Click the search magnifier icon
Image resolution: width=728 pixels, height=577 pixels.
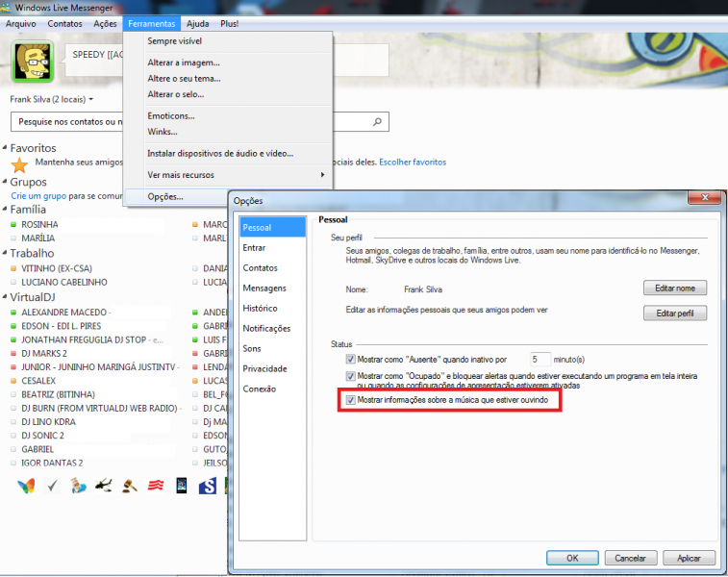click(x=377, y=121)
